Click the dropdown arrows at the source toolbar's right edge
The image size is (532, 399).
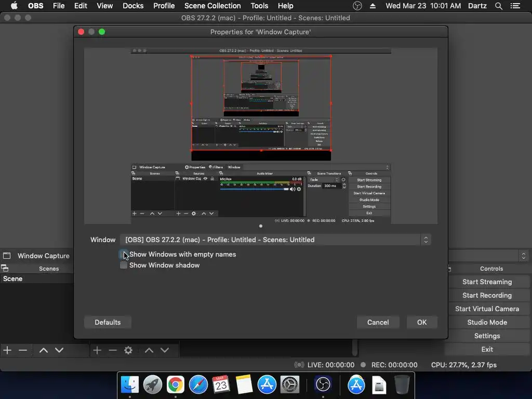tap(524, 256)
